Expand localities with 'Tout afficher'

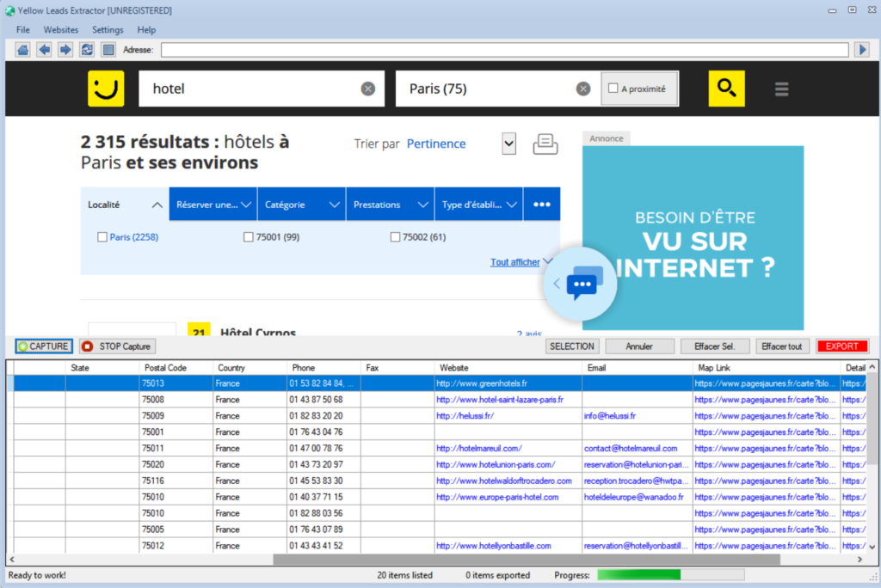514,262
